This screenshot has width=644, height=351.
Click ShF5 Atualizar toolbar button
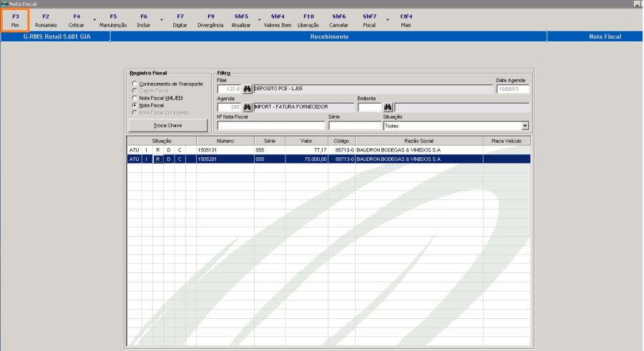(x=241, y=21)
